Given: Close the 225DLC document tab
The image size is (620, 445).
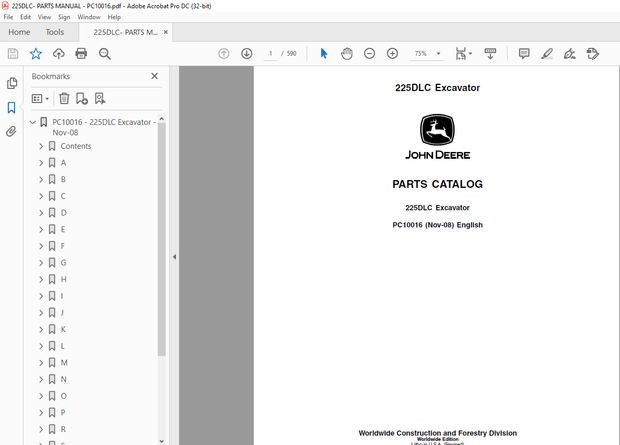Looking at the screenshot, I should (x=166, y=32).
